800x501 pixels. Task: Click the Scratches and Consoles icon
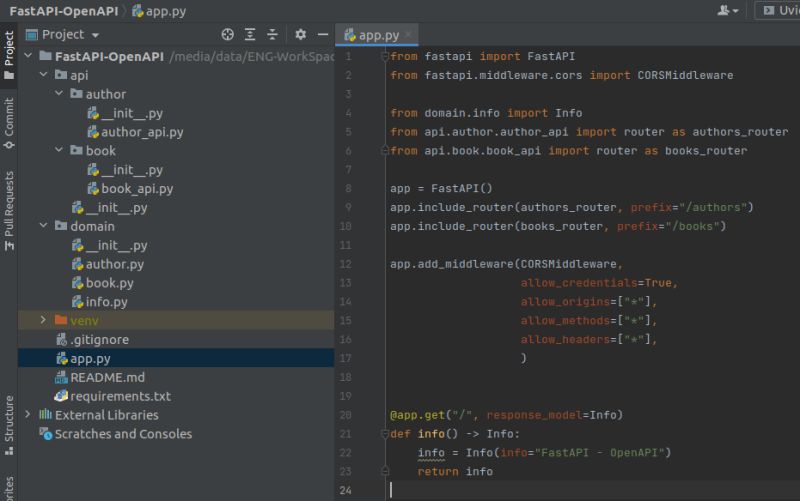coord(45,434)
